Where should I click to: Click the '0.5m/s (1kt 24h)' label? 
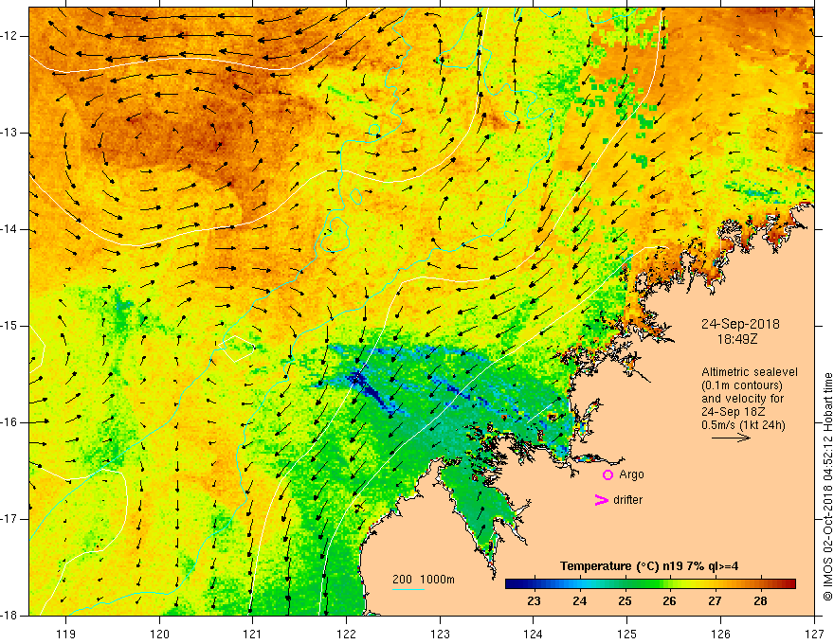(743, 425)
